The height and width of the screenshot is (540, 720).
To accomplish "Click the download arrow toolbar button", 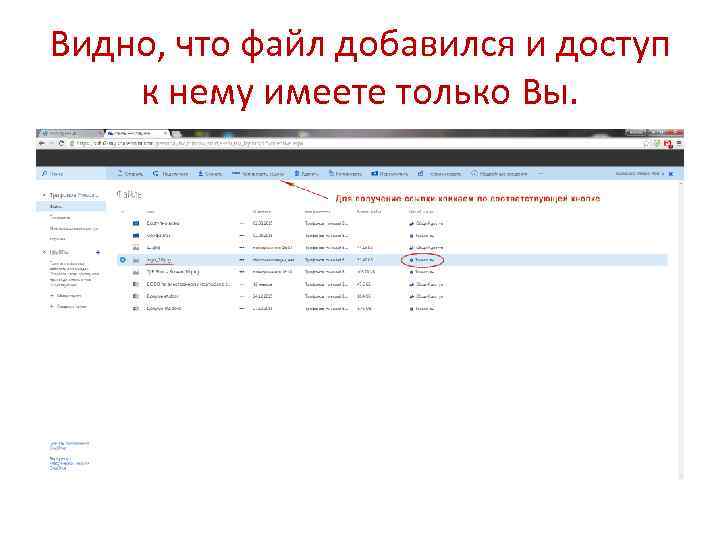I will tap(210, 174).
